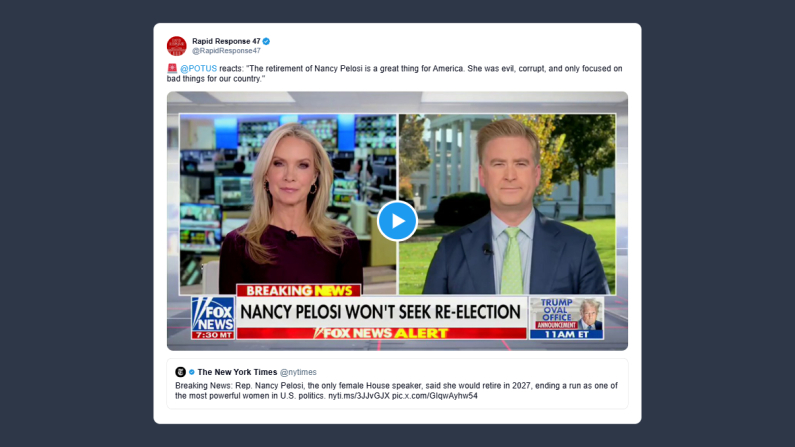This screenshot has width=795, height=447.
Task: Click the Trump Oval Office announcement graphic
Action: tap(567, 318)
